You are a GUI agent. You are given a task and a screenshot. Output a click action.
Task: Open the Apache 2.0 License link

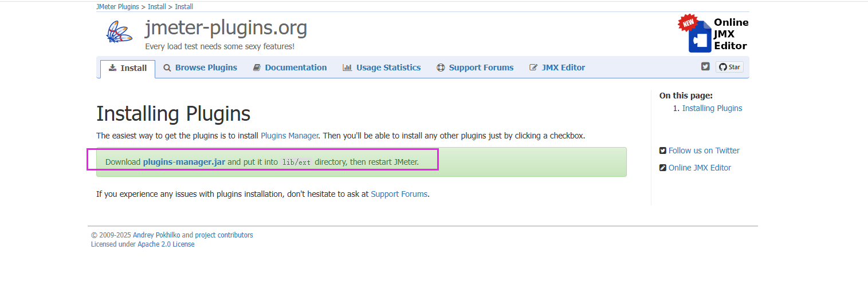166,244
